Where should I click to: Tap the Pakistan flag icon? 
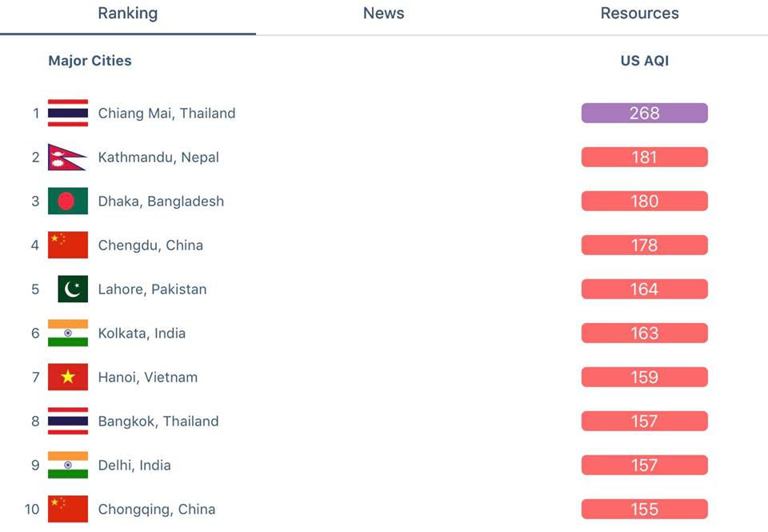tap(73, 289)
